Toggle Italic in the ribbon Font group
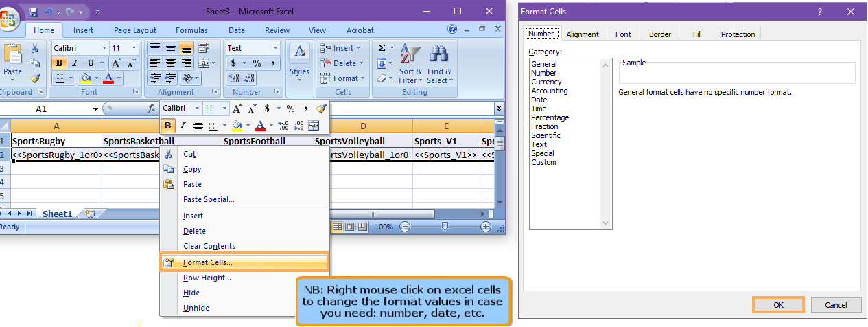Screen dimensions: 868x327 (74, 63)
